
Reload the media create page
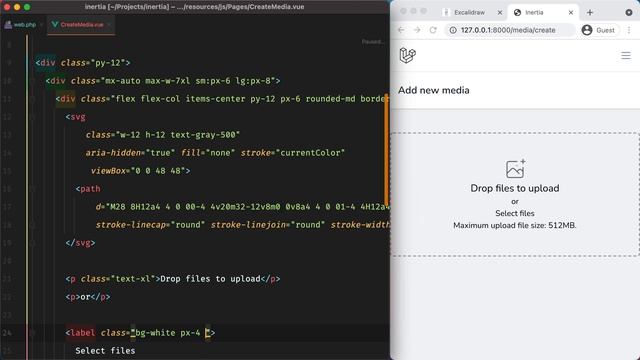[433, 30]
